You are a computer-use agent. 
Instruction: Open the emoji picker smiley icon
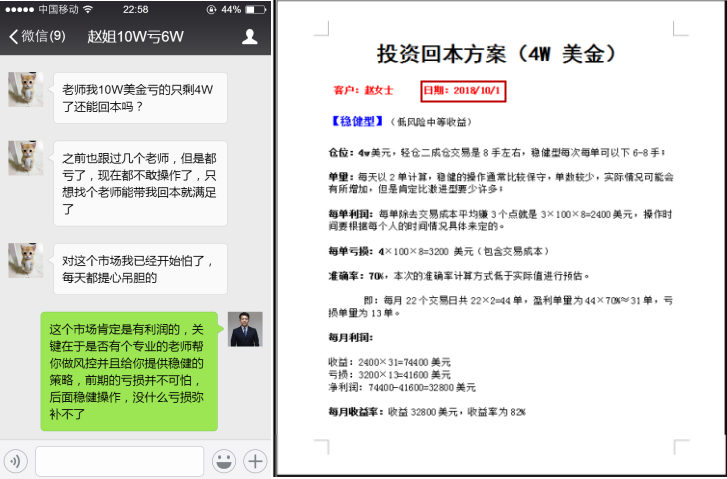[x=223, y=461]
